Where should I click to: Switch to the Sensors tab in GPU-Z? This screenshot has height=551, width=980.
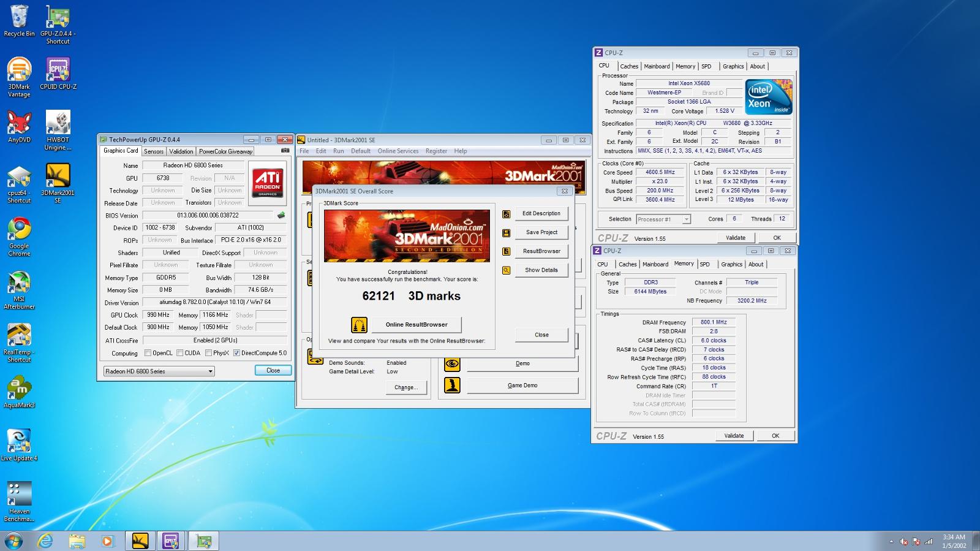pos(154,151)
